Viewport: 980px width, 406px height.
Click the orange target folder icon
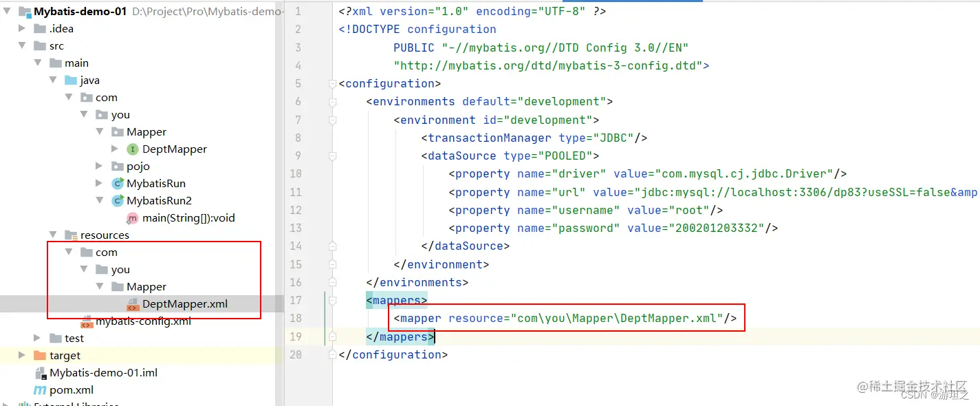pos(39,355)
